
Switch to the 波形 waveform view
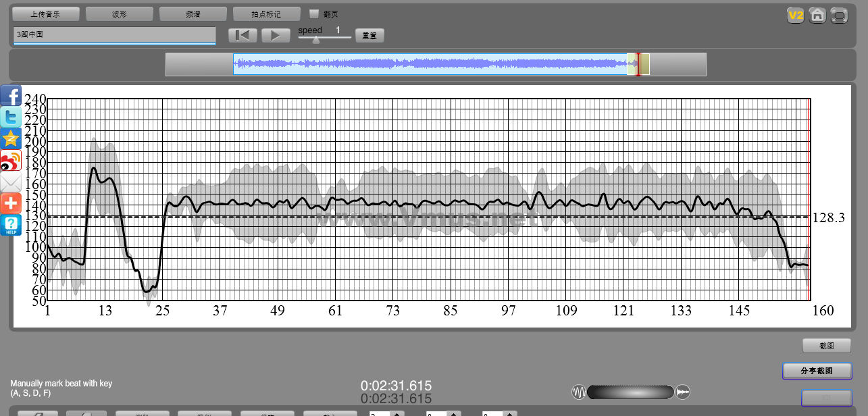pos(120,14)
